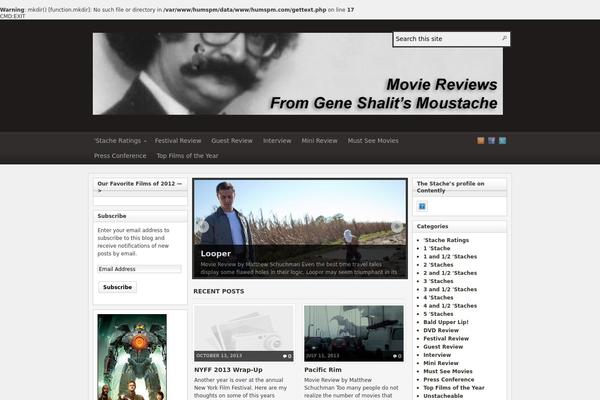Open the DVD Review category
The height and width of the screenshot is (400, 600).
(441, 330)
